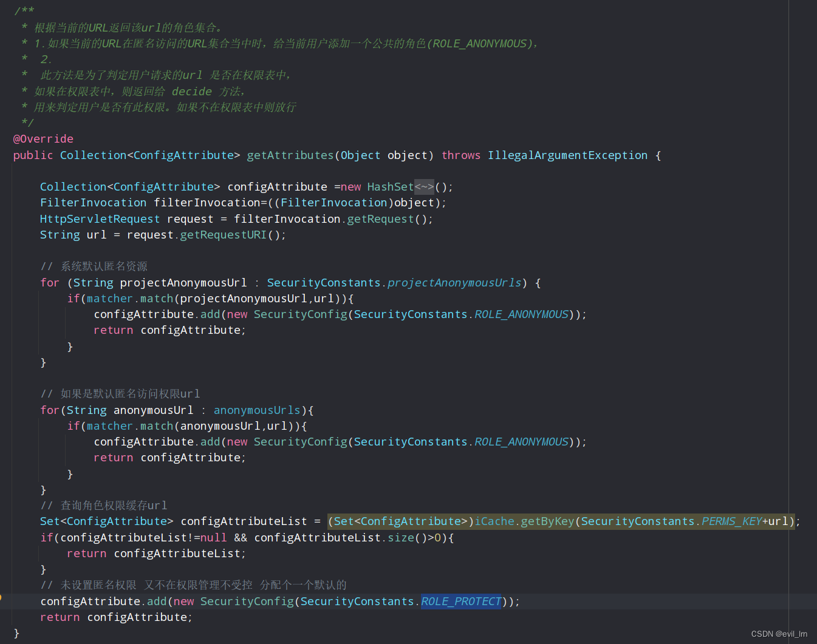Select the anonymousUrls variable reference
The image size is (817, 644).
pos(256,410)
